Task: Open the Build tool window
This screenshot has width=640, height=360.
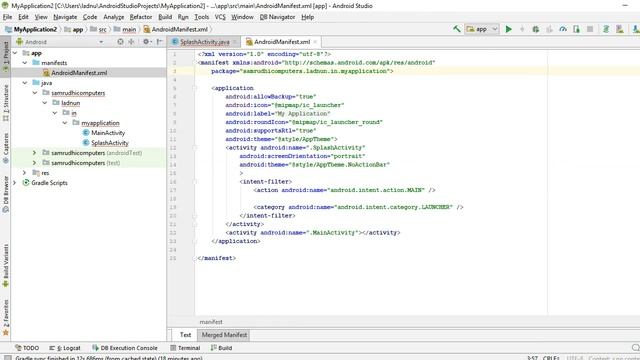Action: click(x=221, y=348)
